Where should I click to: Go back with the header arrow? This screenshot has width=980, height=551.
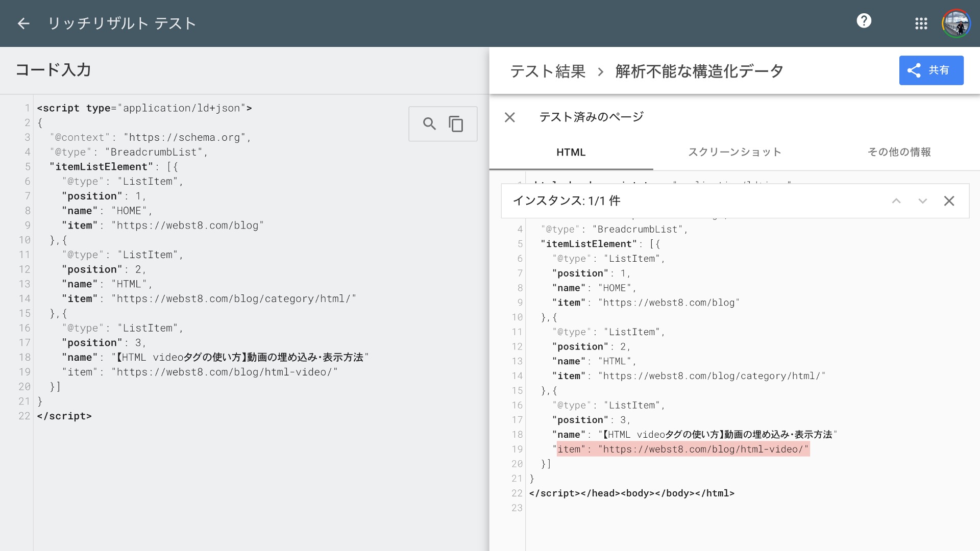coord(23,23)
